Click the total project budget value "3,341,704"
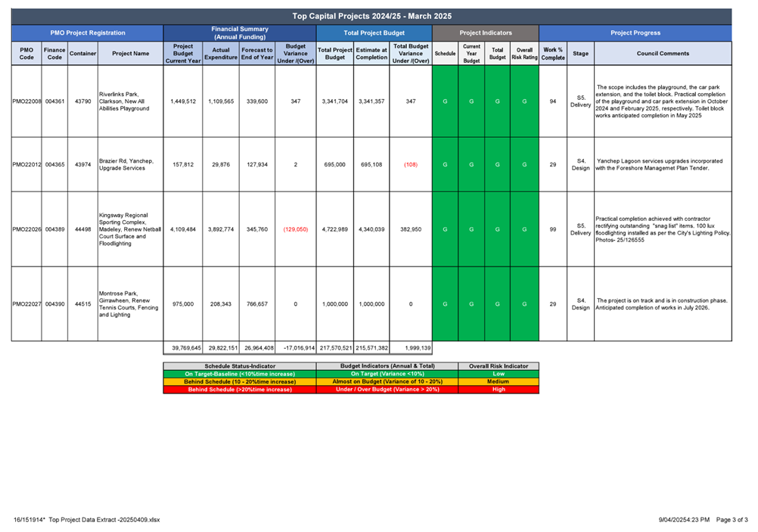This screenshot has height=532, width=758. (334, 101)
